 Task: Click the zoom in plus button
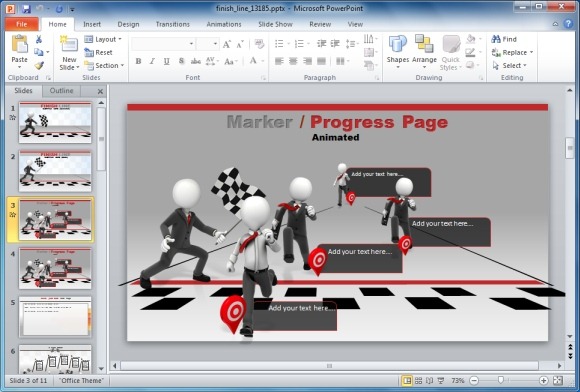coord(543,381)
